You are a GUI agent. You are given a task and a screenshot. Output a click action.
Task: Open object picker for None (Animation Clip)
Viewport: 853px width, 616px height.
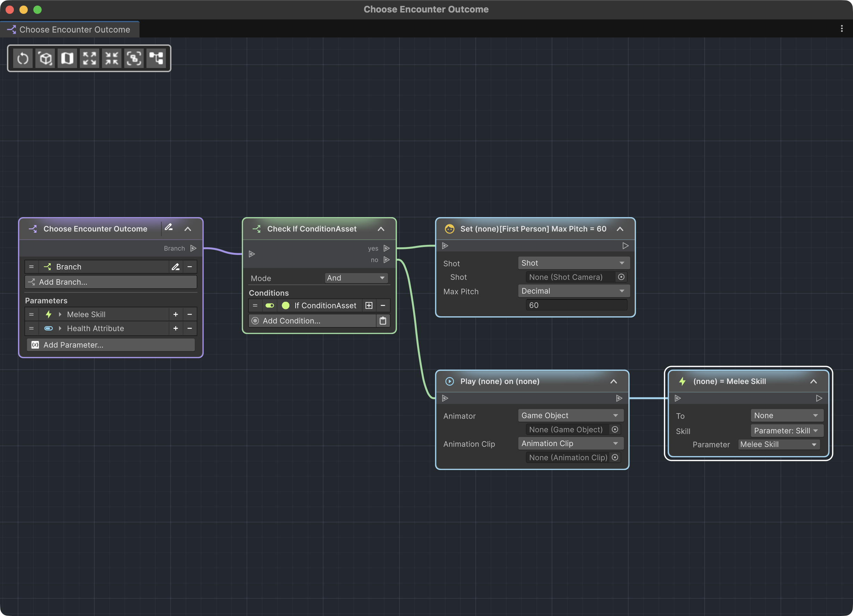click(615, 457)
